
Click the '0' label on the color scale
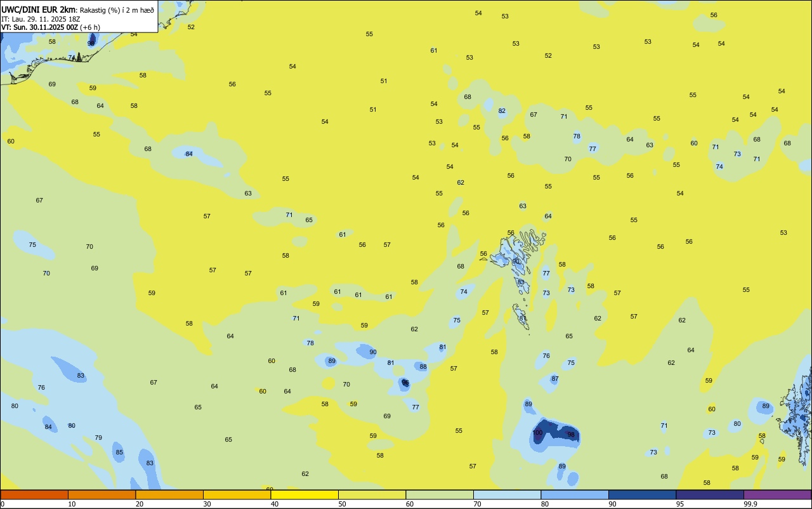point(3,504)
